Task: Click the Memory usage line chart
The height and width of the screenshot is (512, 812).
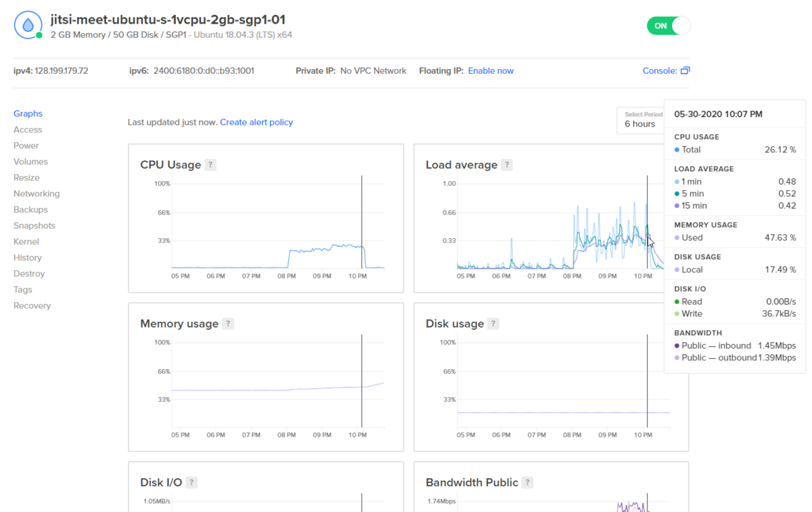Action: (x=278, y=383)
